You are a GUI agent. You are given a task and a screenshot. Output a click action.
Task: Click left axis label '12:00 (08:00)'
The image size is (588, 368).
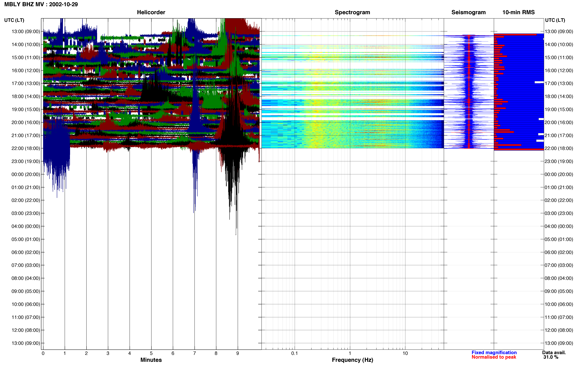(26, 330)
